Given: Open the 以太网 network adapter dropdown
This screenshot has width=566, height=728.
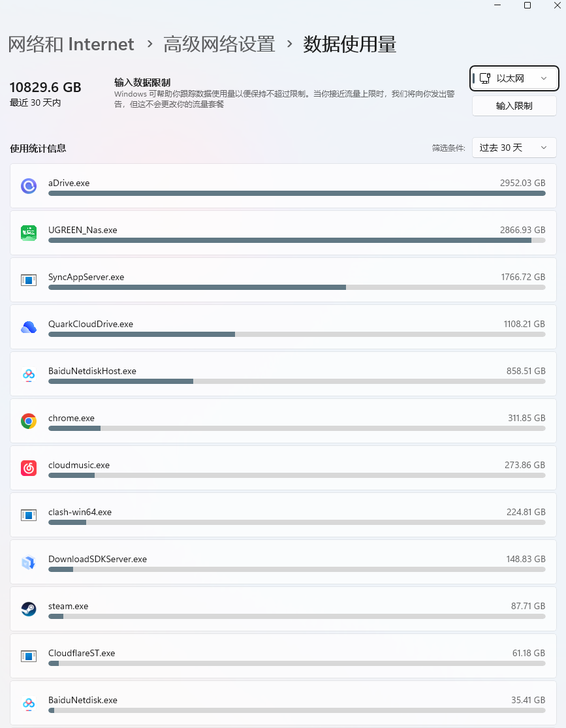Looking at the screenshot, I should pyautogui.click(x=514, y=78).
